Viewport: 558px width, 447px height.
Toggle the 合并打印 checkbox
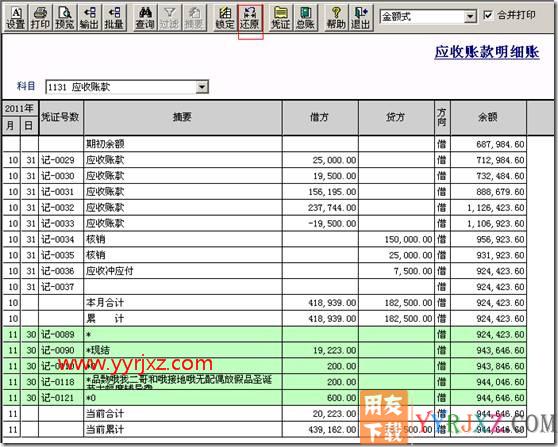tap(488, 15)
